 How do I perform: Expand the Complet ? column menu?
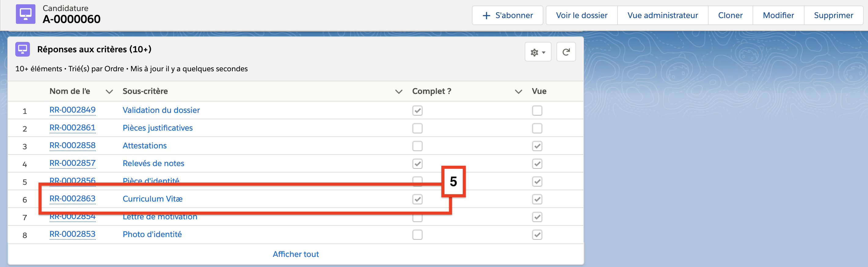[518, 91]
